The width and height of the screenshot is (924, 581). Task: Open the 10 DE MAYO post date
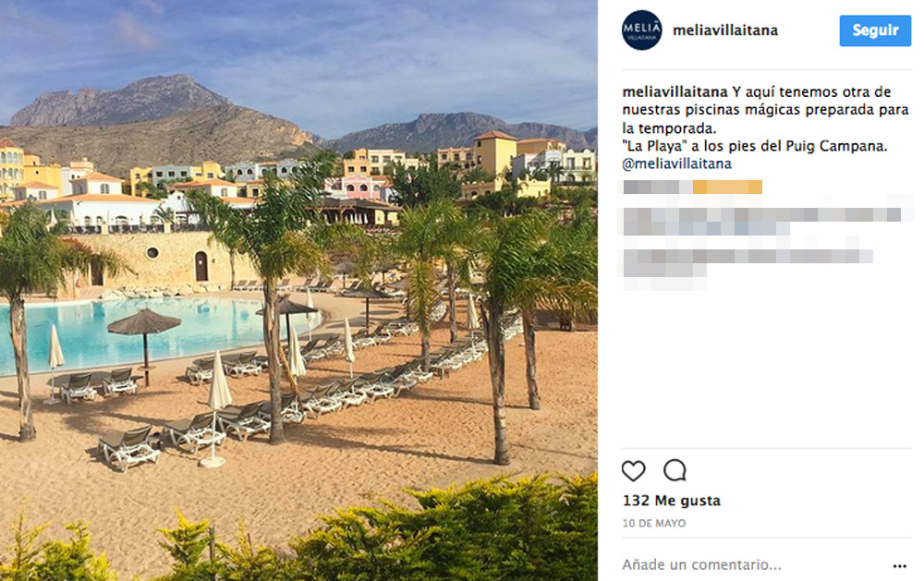[654, 523]
